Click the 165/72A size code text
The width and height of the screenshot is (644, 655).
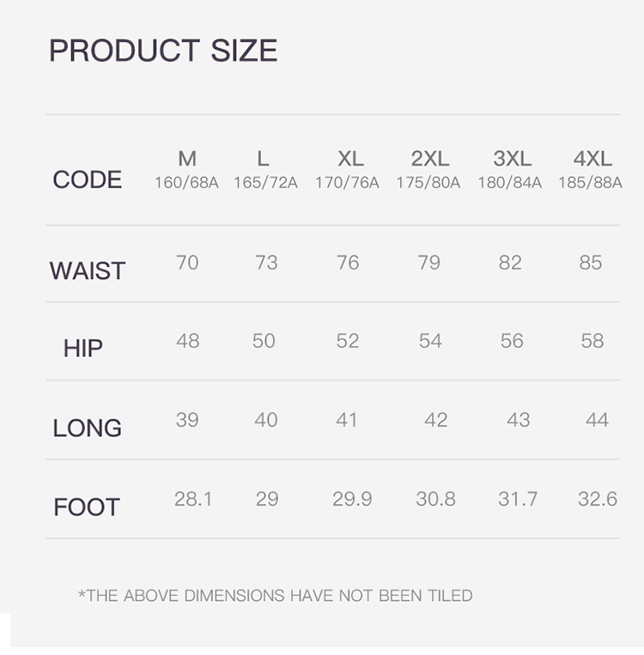[x=265, y=183]
